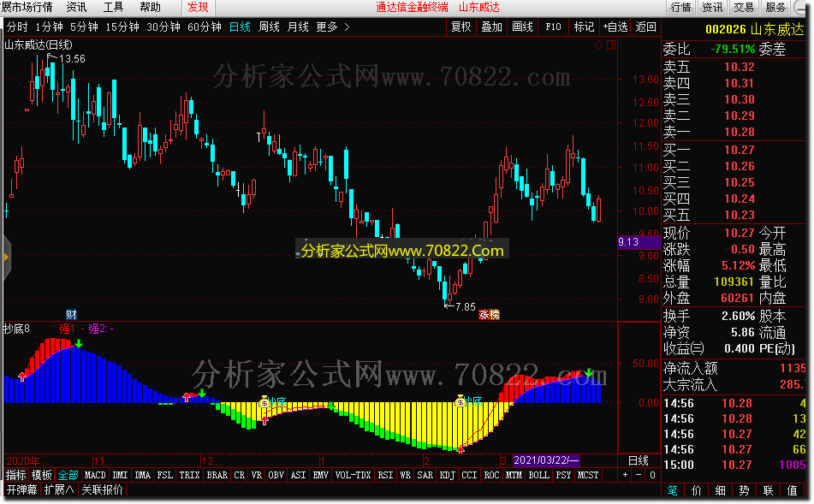Open the 发现 tab in the menu bar
The width and height of the screenshot is (814, 504).
198,7
